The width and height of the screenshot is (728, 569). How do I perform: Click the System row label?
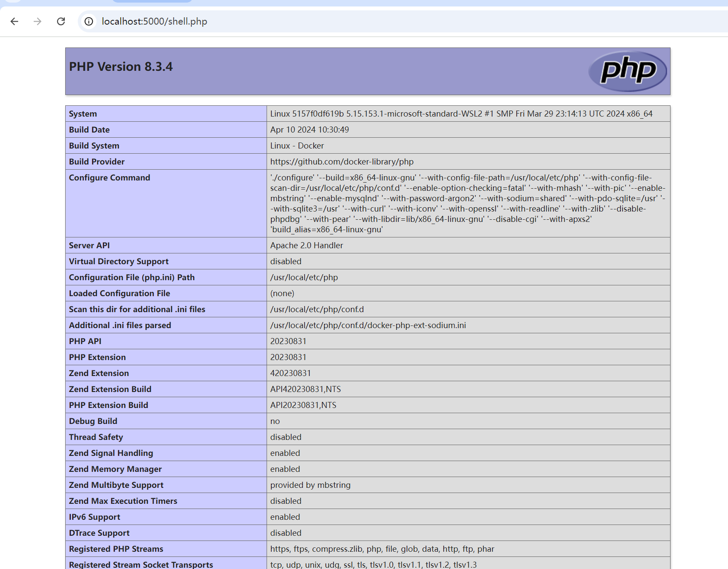(x=83, y=114)
